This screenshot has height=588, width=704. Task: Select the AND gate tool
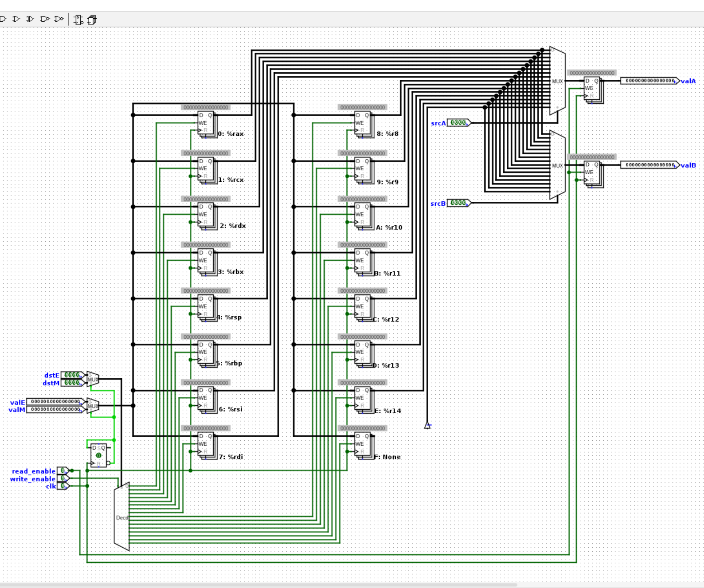(x=3, y=19)
